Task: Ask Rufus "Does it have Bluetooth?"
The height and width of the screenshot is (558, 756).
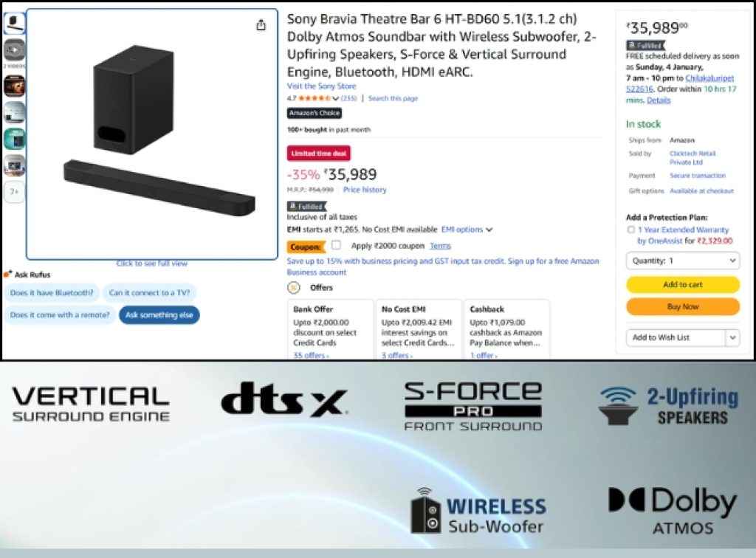Action: (x=52, y=293)
